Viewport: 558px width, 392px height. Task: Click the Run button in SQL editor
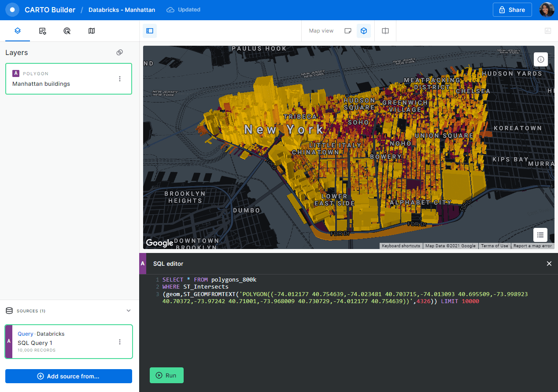166,375
